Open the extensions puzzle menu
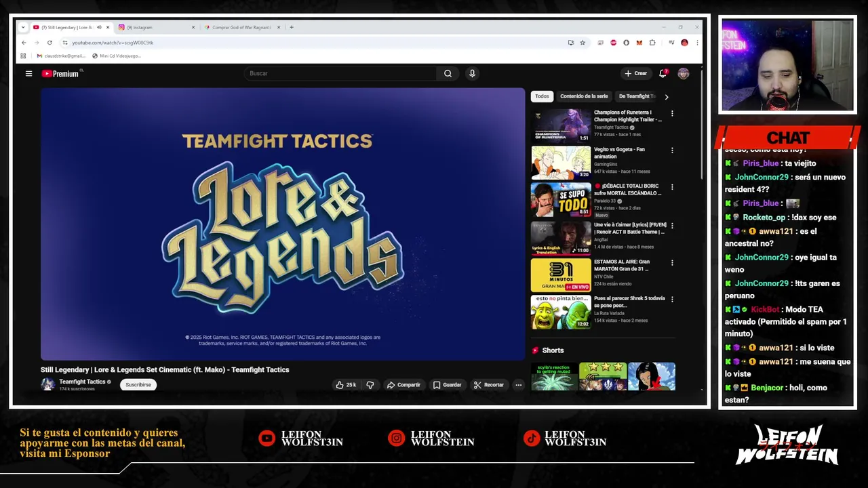 click(652, 43)
